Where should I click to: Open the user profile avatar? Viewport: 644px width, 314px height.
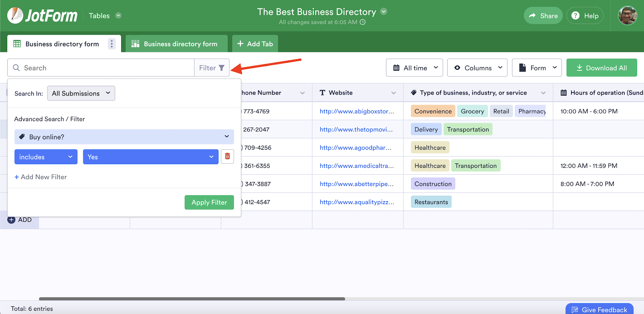click(x=627, y=16)
